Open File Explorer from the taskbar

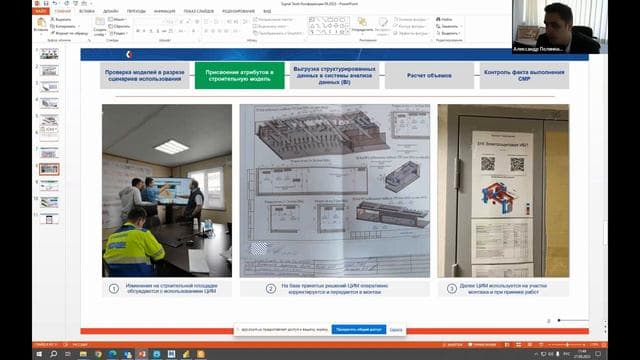pos(83,354)
